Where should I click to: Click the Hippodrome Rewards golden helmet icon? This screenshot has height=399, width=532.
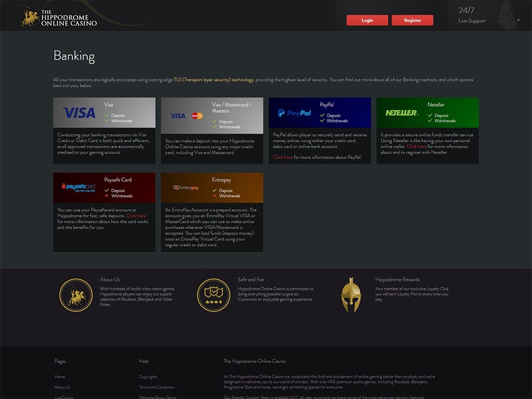351,295
